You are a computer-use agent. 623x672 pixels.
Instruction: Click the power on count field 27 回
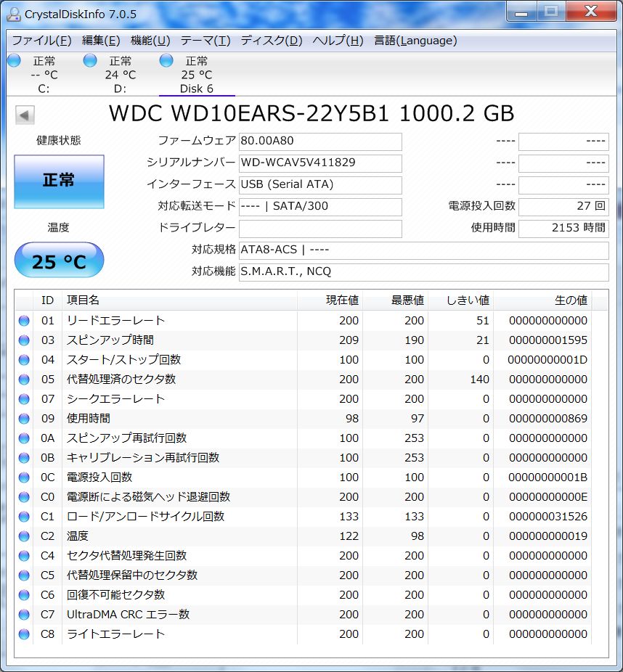click(563, 207)
